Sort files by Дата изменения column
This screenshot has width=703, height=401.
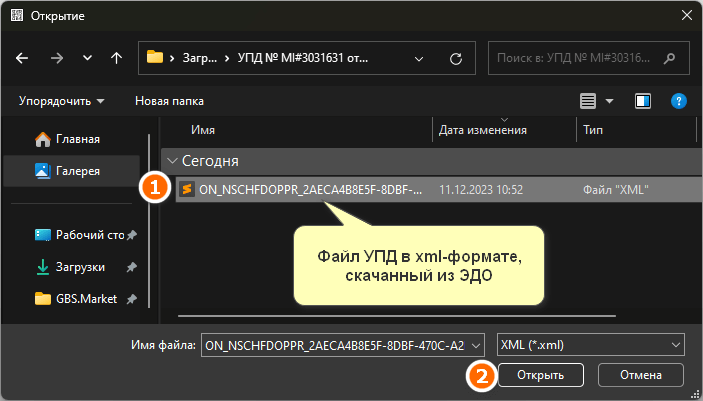(482, 130)
